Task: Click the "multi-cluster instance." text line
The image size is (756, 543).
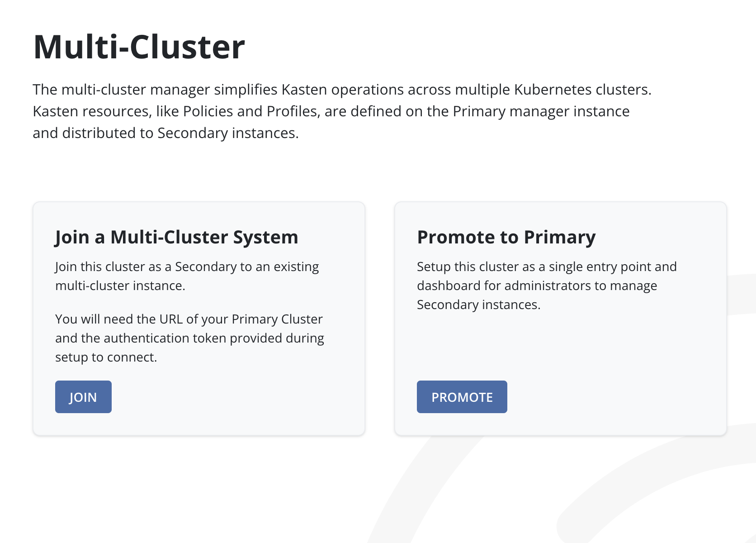Action: click(120, 286)
